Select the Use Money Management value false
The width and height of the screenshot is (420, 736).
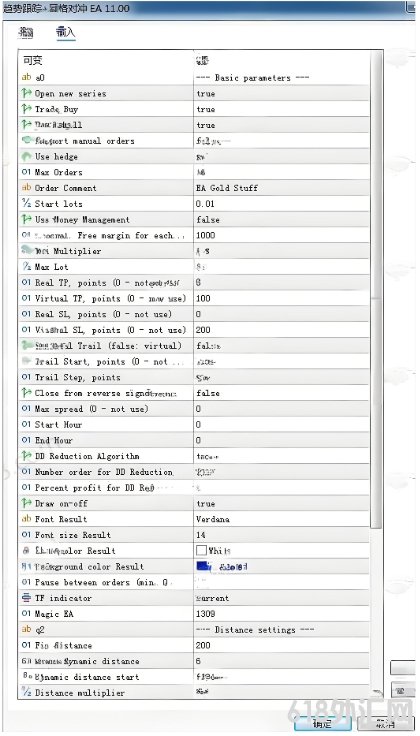[x=208, y=220]
